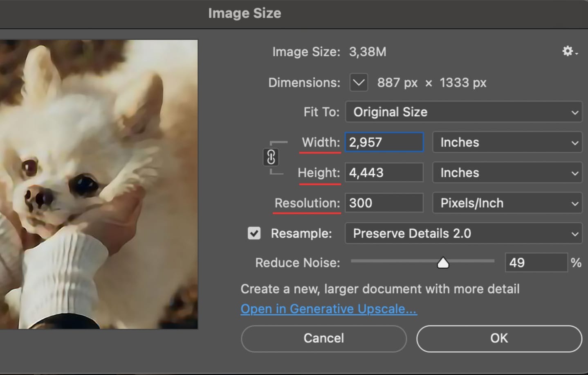
Task: Edit the Reduce Noise percentage value 49
Action: pos(536,262)
